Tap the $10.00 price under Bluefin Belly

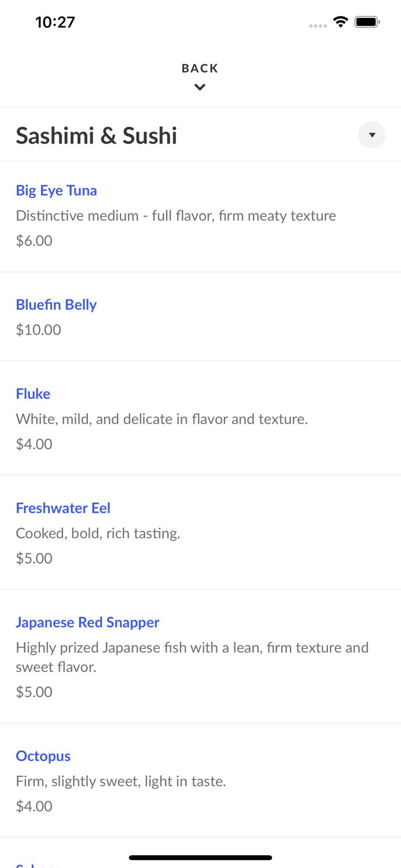(38, 329)
